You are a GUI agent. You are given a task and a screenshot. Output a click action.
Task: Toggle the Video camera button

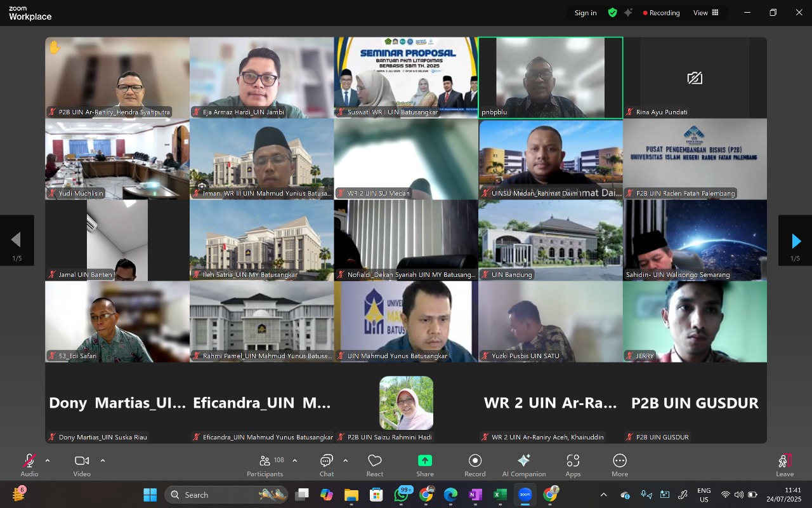[82, 465]
